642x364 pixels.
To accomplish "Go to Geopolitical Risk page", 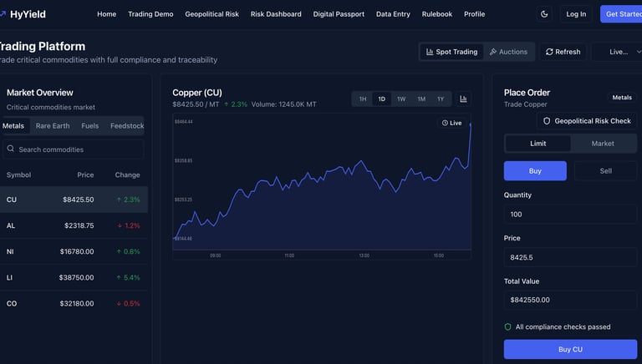I will [x=211, y=14].
